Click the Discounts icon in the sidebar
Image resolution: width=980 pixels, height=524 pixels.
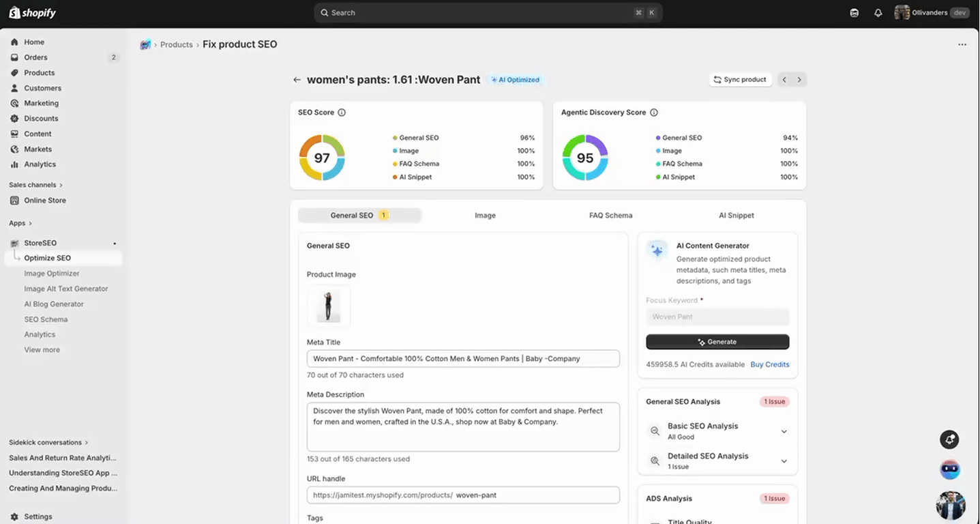coord(14,118)
